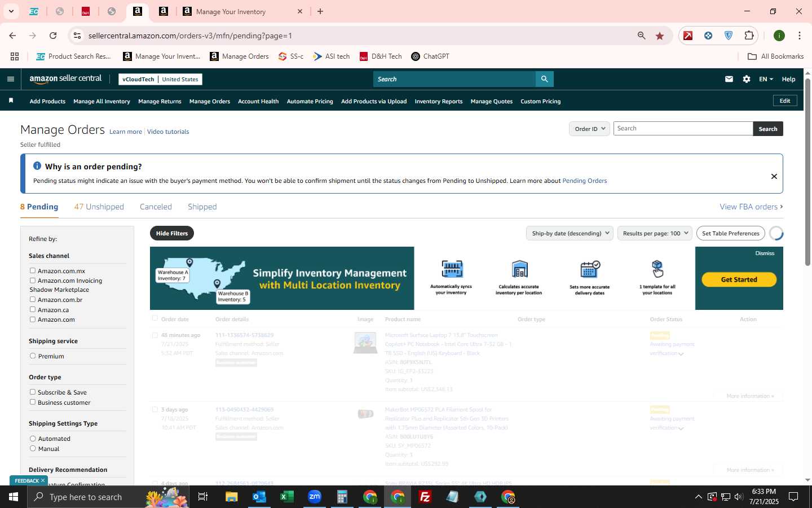812x508 pixels.
Task: Open the mail messages icon
Action: point(729,79)
